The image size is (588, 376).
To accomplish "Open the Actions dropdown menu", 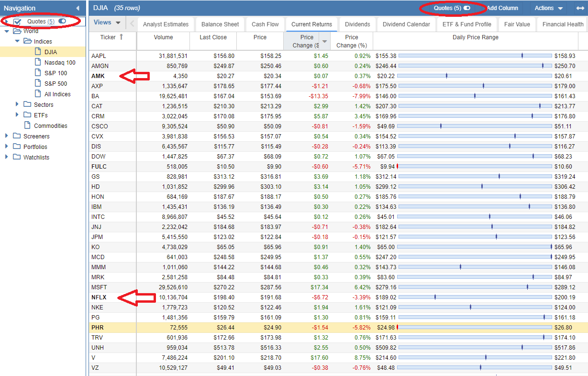I will (x=549, y=8).
